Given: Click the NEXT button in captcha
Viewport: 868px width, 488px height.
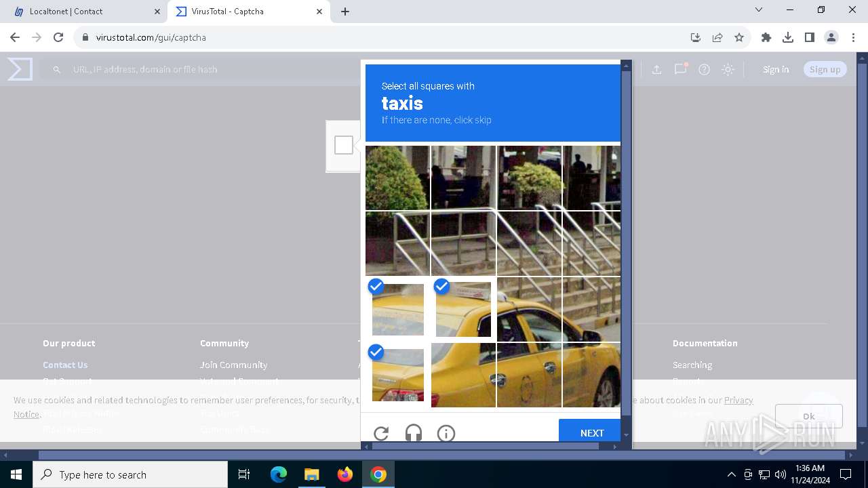Looking at the screenshot, I should coord(591,432).
